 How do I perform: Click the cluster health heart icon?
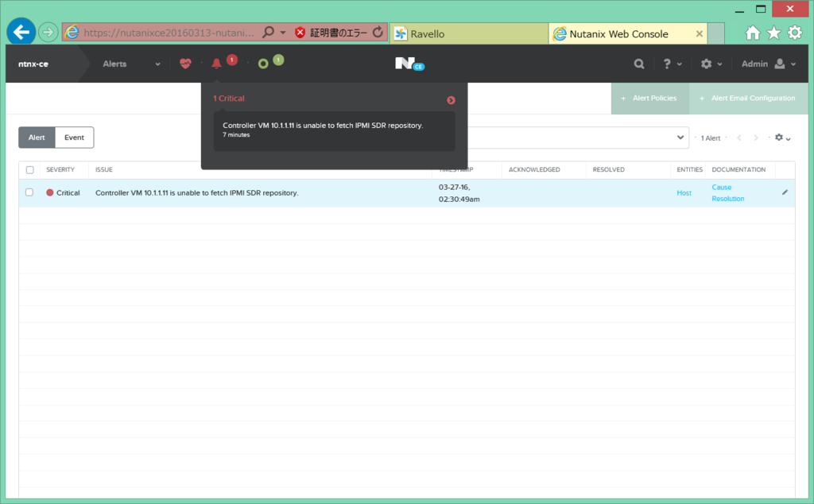click(x=185, y=64)
